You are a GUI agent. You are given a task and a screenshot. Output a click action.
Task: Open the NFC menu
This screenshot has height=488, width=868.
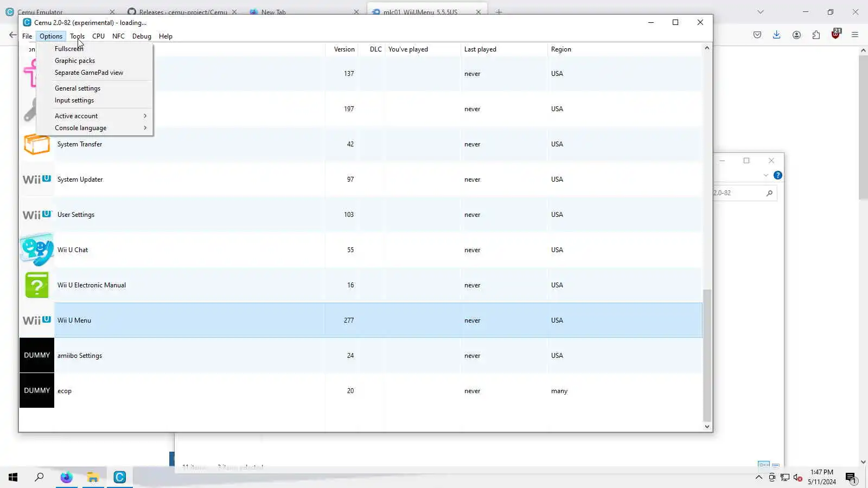[118, 36]
